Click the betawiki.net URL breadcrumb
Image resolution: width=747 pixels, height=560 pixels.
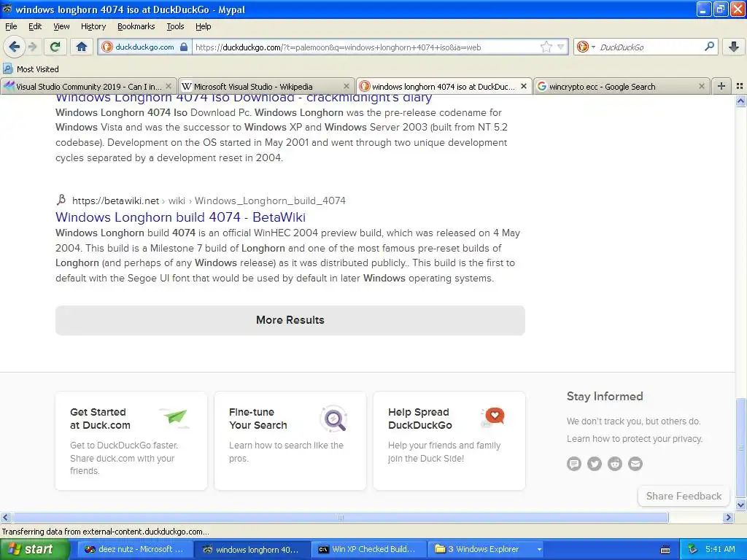click(x=209, y=201)
